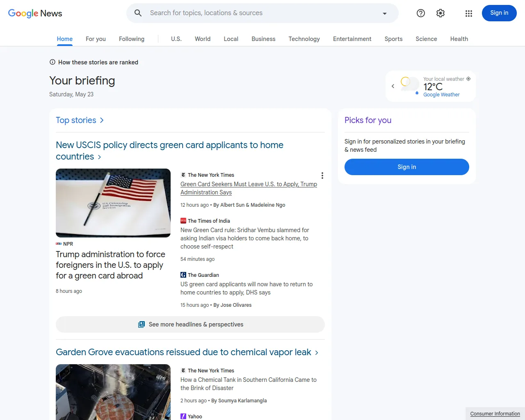Click the partly cloudy weather icon

point(409,84)
